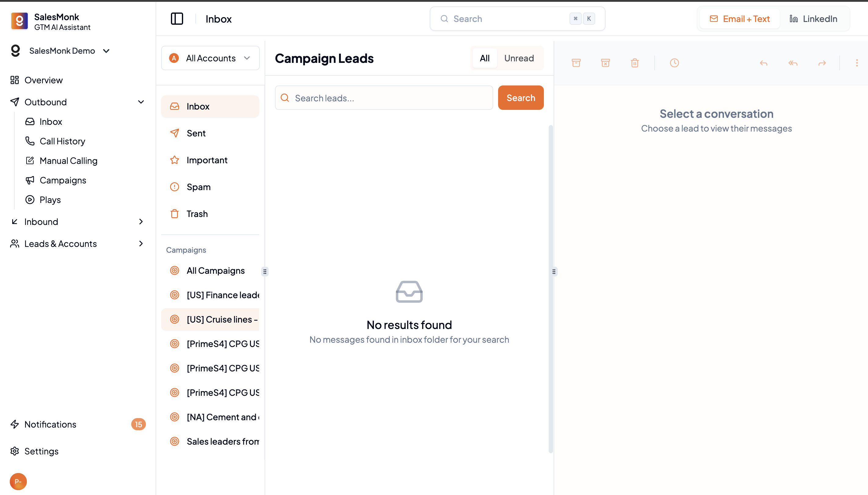Open Call History in sidebar
Image resolution: width=868 pixels, height=495 pixels.
(x=62, y=141)
